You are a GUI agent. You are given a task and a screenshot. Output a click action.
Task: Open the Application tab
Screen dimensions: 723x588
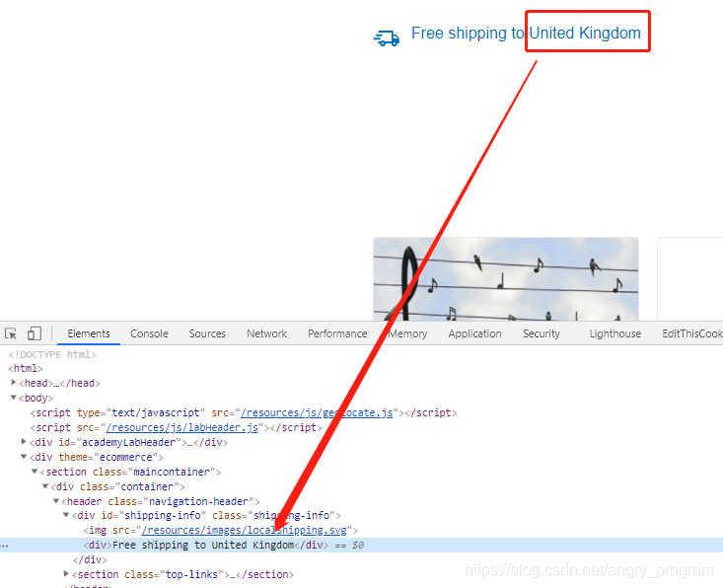coord(474,333)
